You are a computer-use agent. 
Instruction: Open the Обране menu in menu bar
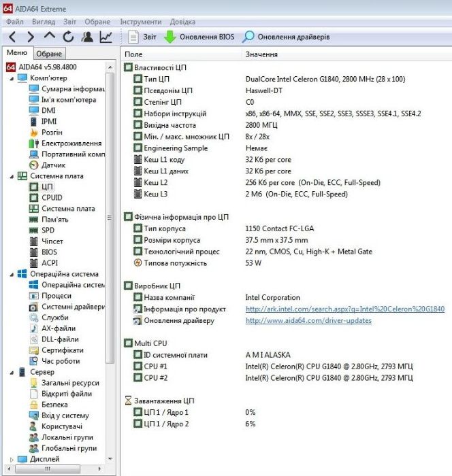(x=97, y=22)
